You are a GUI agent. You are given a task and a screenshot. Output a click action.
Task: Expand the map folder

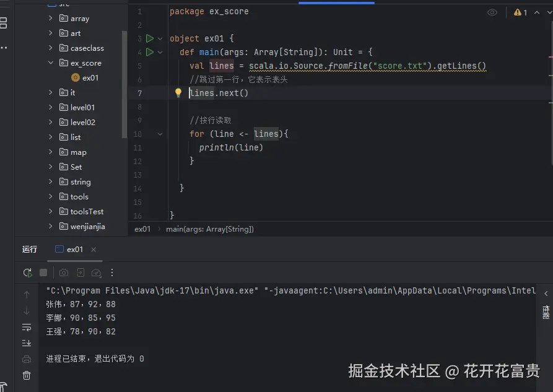pyautogui.click(x=50, y=152)
